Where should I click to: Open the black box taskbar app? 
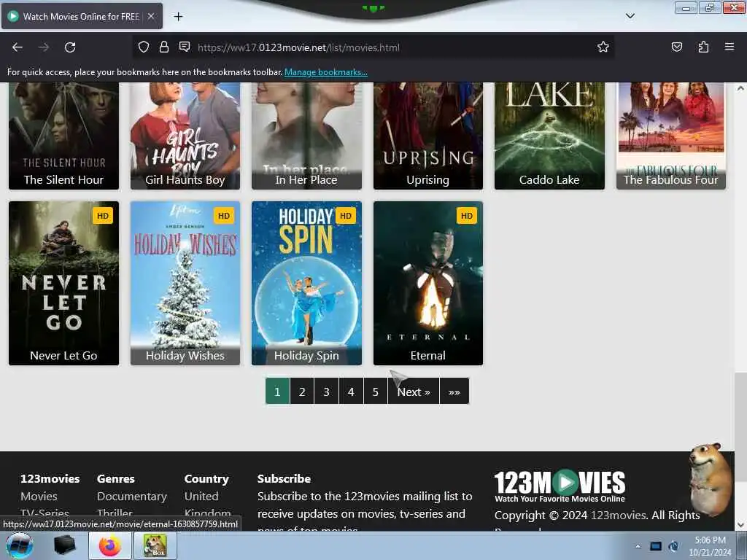coord(65,545)
